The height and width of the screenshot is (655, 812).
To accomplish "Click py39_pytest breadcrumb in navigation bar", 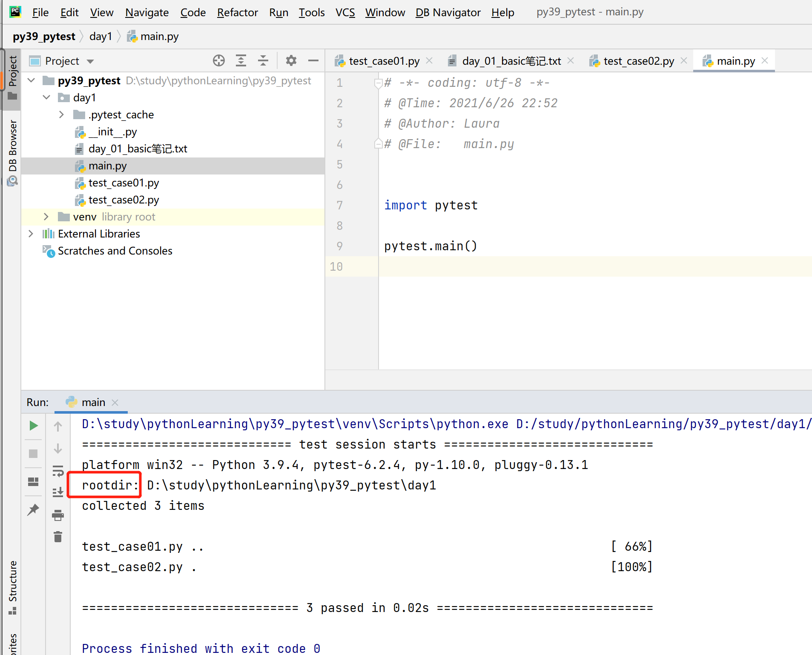I will (44, 36).
